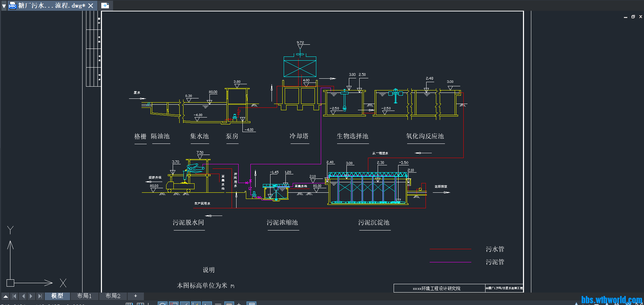Select the magenta 污泥管 legend line
The height and width of the screenshot is (305, 644).
tap(450, 262)
